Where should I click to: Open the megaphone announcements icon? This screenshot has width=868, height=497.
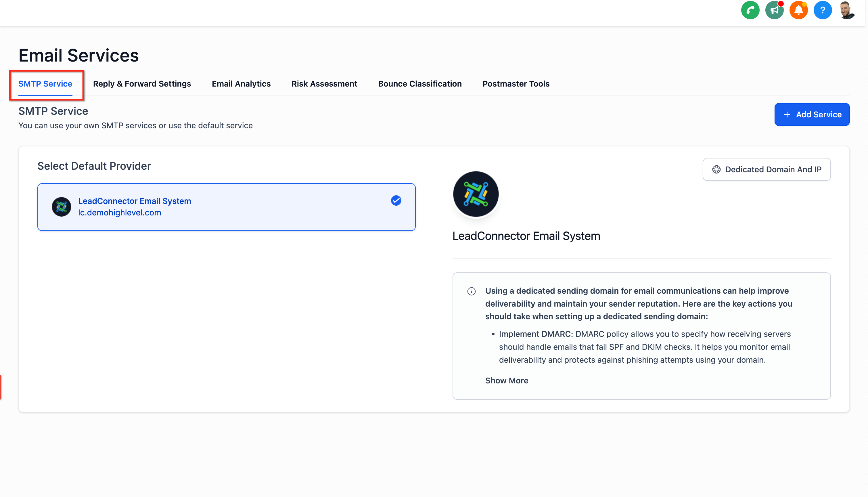point(774,10)
